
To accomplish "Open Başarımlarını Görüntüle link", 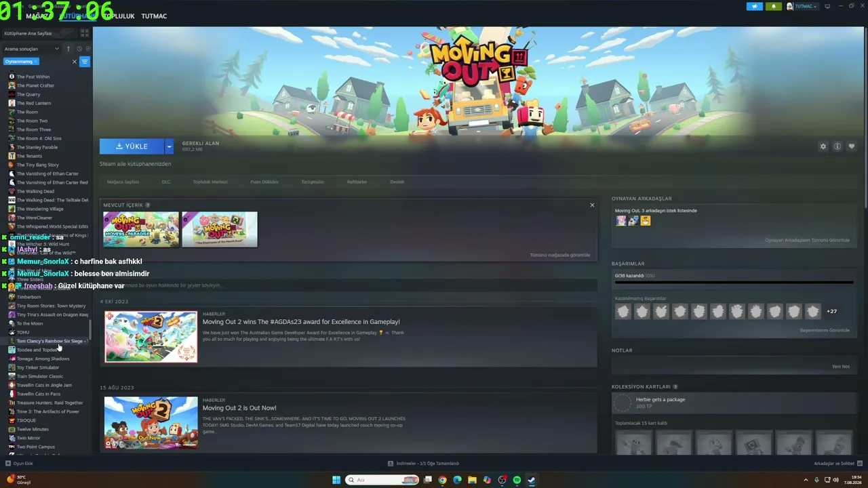I will (x=825, y=330).
